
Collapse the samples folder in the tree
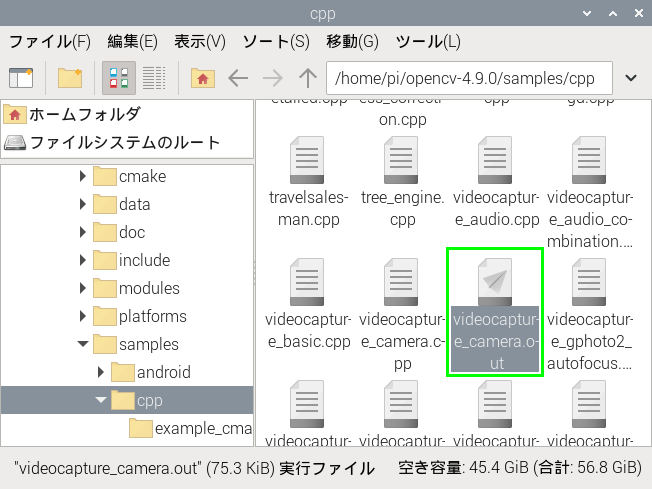(83, 344)
